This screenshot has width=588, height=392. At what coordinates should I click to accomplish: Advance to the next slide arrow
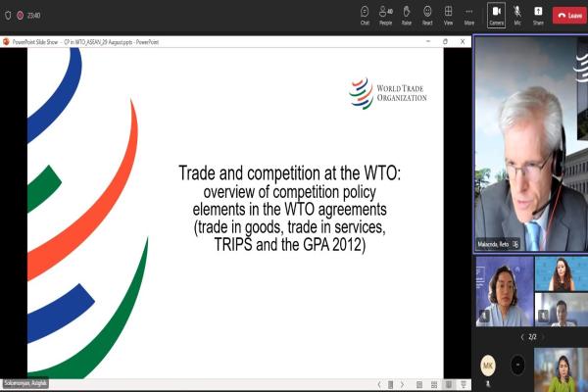(402, 384)
